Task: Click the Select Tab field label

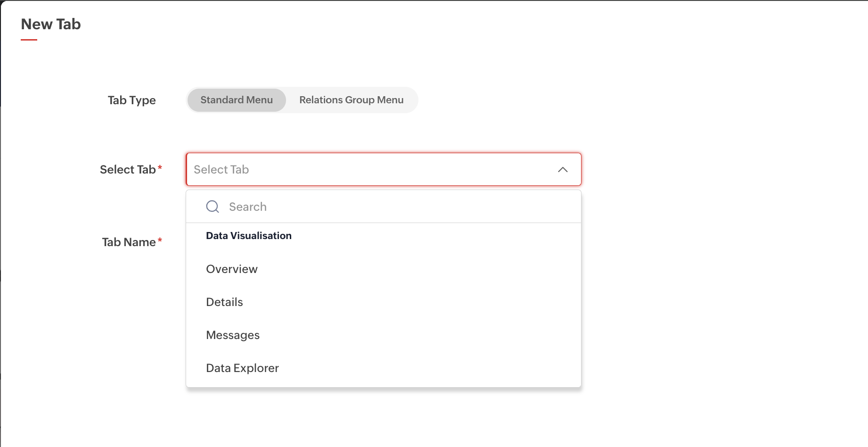Action: 128,170
